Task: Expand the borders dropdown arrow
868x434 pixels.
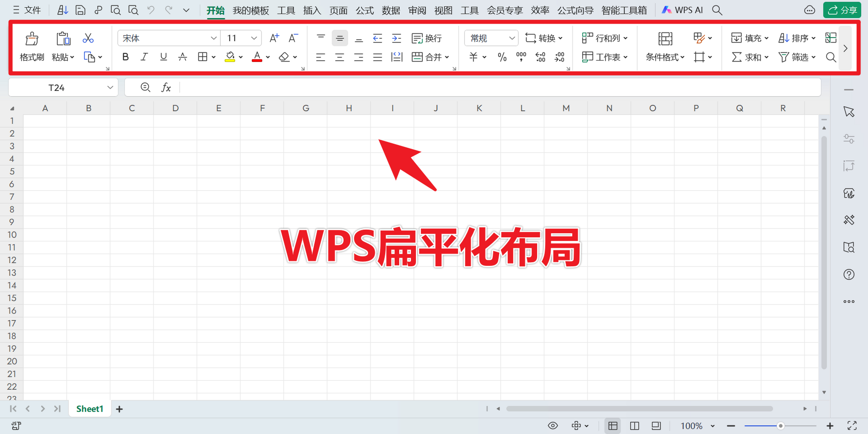Action: click(x=214, y=57)
